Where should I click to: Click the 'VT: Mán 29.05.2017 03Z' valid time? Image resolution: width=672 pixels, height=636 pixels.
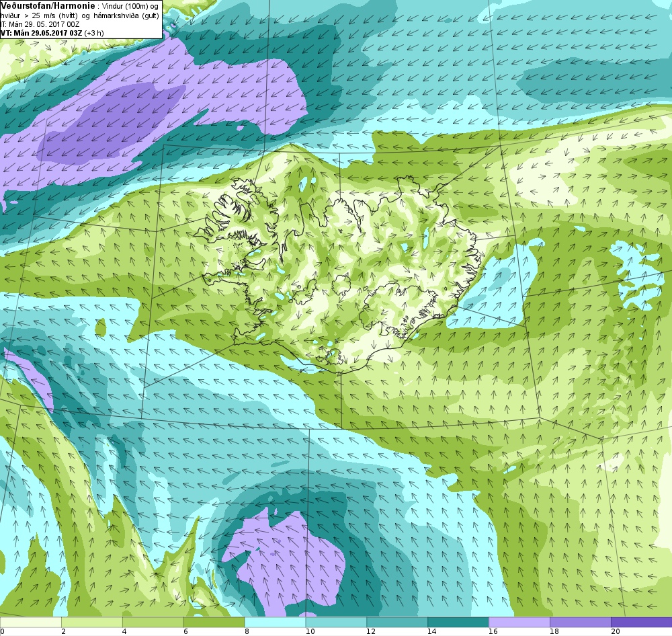coord(42,33)
